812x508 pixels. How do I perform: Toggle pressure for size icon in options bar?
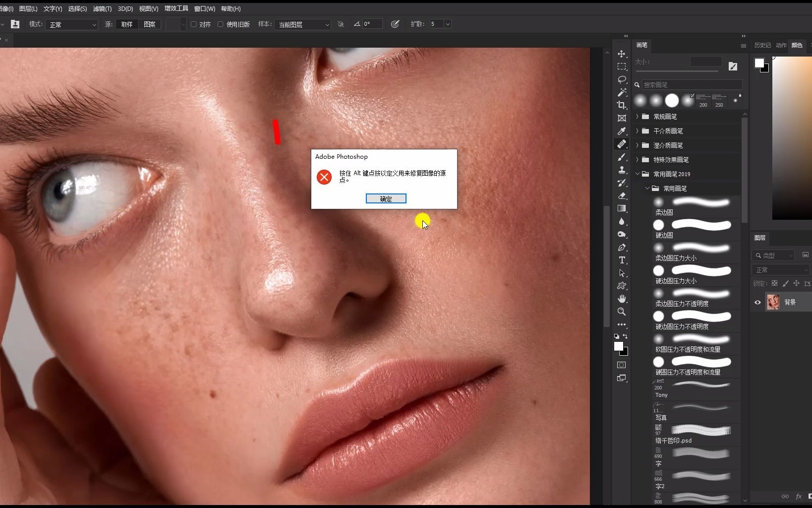click(395, 24)
